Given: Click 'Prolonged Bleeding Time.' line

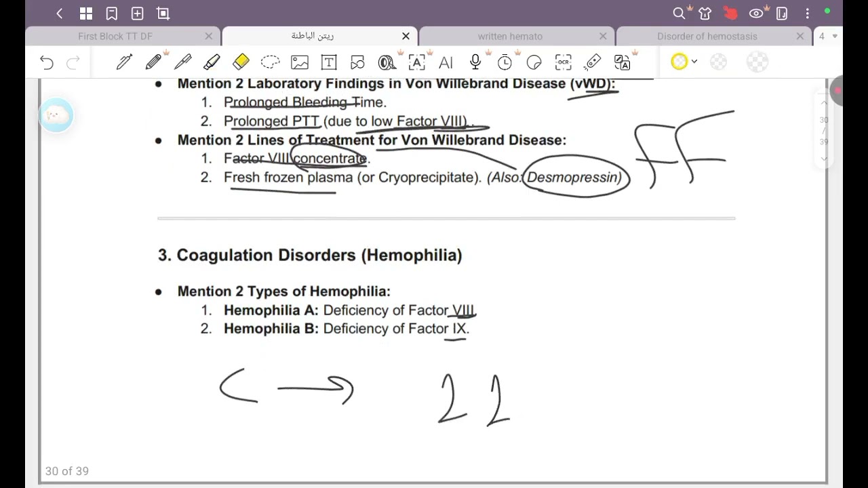Looking at the screenshot, I should 305,102.
